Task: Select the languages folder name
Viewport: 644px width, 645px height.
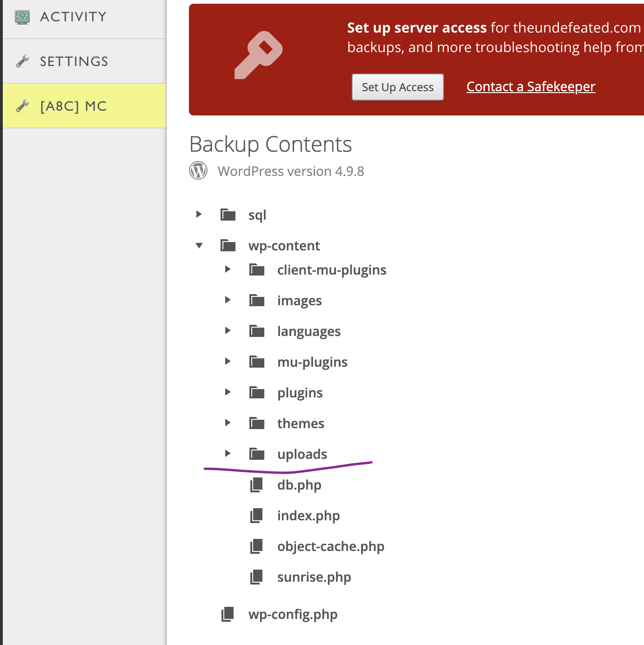Action: tap(309, 331)
